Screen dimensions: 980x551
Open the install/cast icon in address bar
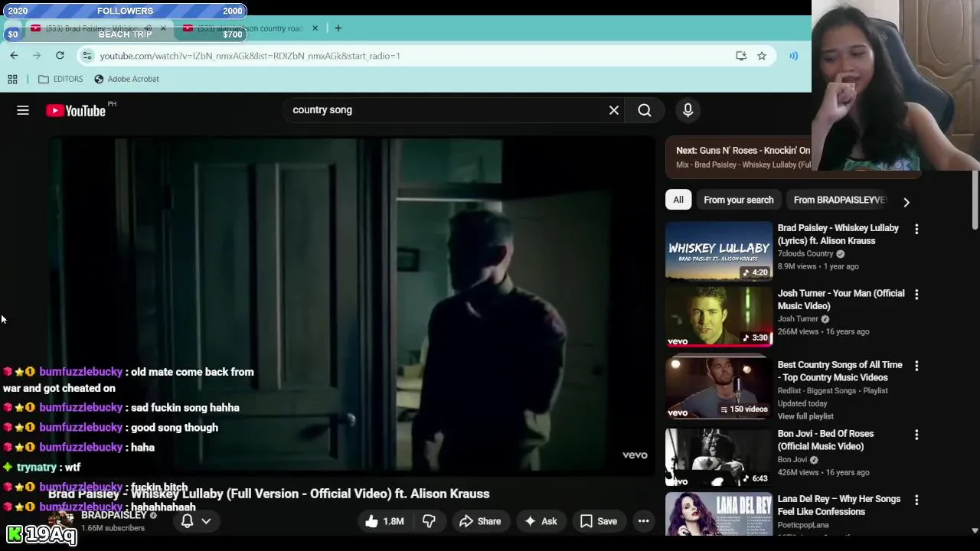[740, 56]
